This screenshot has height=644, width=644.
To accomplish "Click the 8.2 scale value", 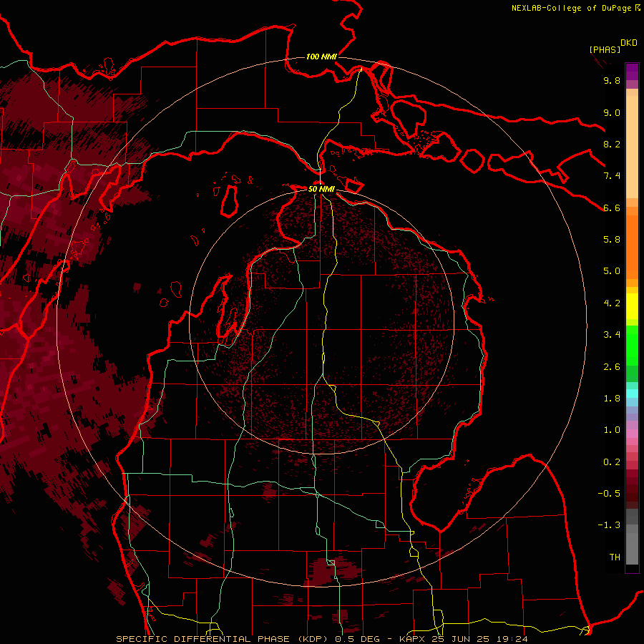I will pyautogui.click(x=612, y=144).
